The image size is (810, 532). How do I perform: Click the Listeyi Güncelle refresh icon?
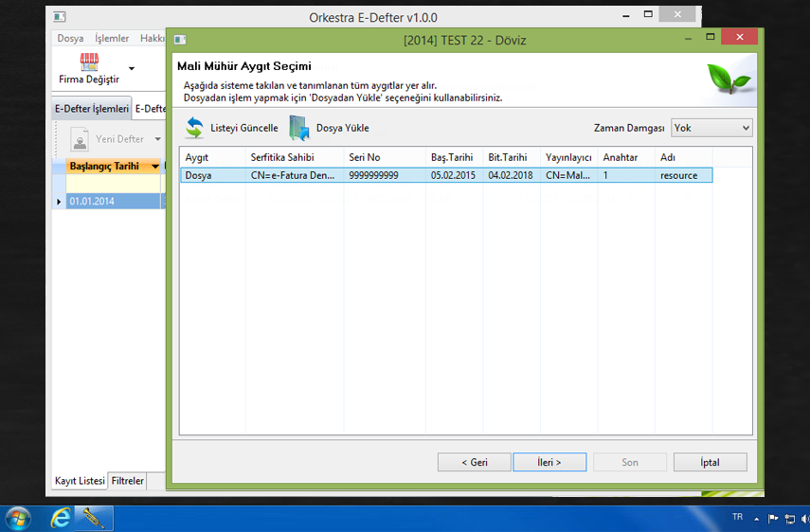click(x=195, y=128)
